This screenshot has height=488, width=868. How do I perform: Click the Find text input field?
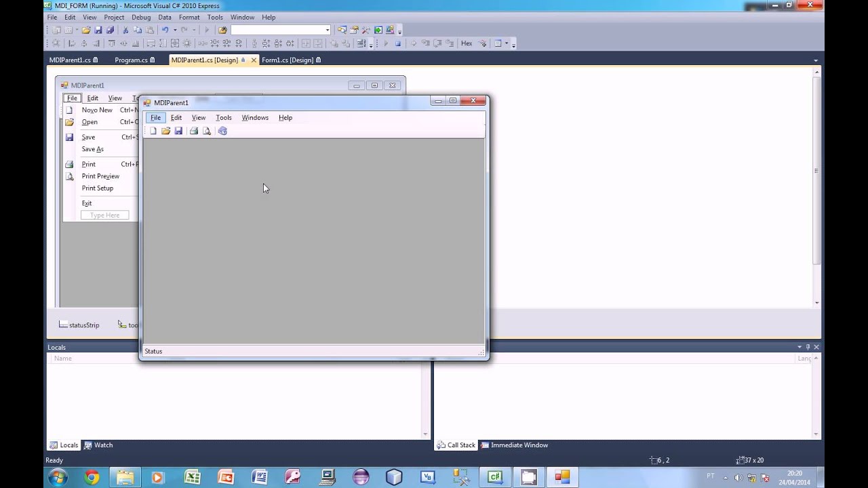pos(277,30)
